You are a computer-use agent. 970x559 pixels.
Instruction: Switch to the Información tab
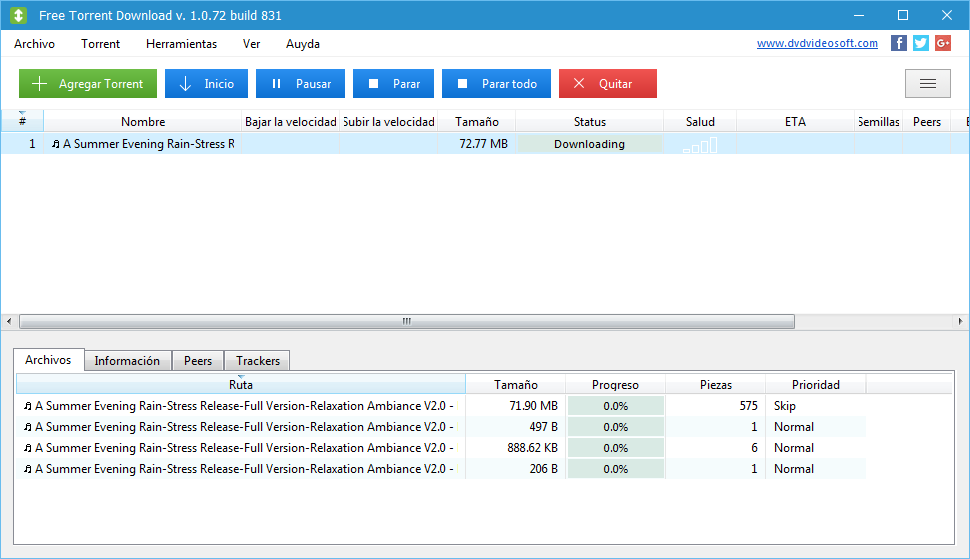tap(127, 361)
